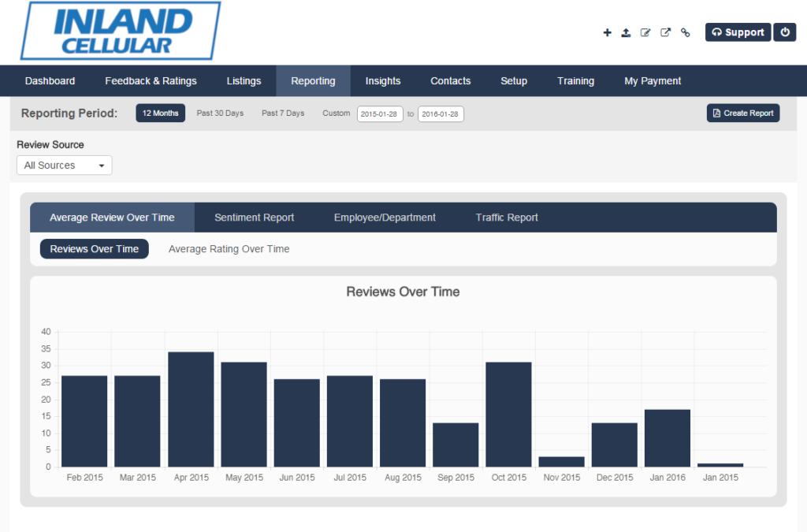Open the Traffic Report tab
Image resolution: width=807 pixels, height=532 pixels.
(507, 218)
